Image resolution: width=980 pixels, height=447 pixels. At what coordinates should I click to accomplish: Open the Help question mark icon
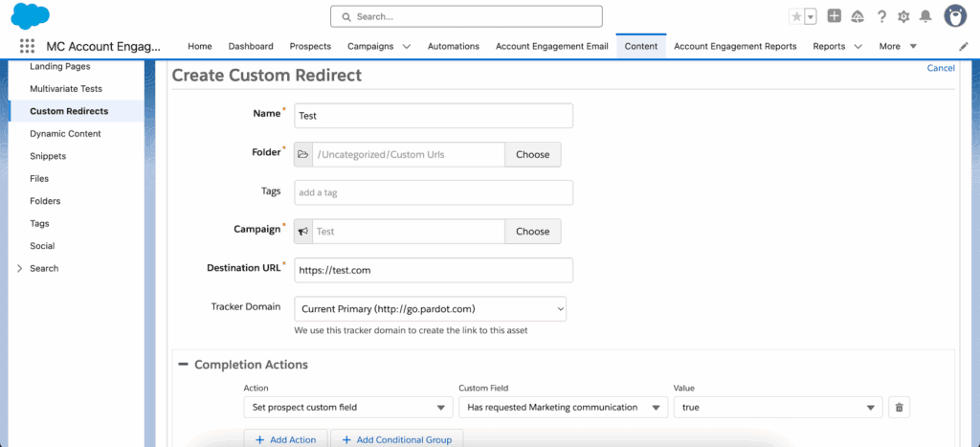(881, 17)
